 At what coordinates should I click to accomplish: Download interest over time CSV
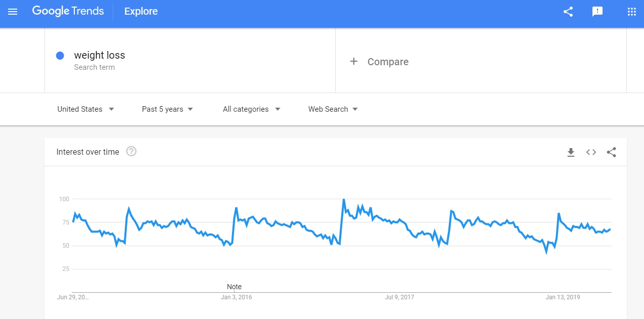coord(571,152)
